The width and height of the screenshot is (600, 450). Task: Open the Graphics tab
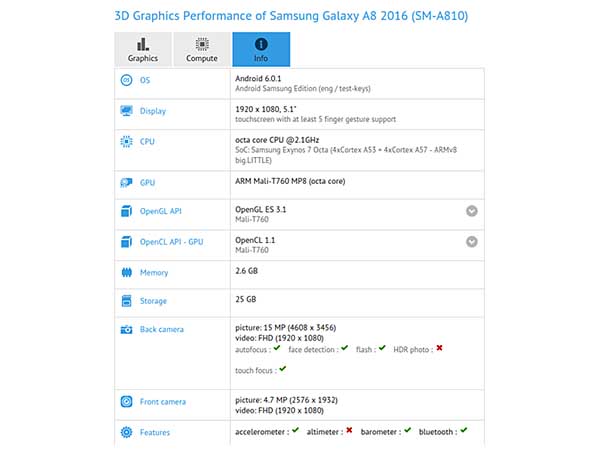click(x=143, y=49)
